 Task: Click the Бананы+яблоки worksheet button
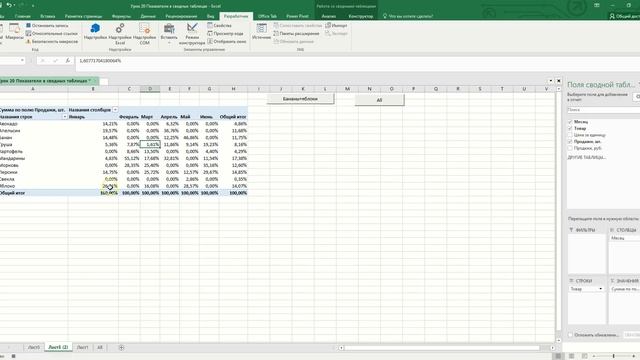(300, 99)
